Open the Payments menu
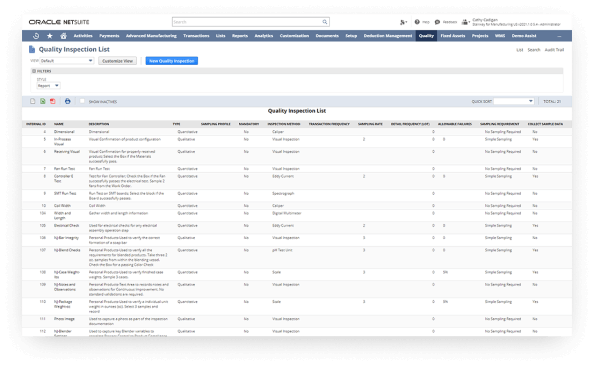594x367 pixels. (x=109, y=36)
